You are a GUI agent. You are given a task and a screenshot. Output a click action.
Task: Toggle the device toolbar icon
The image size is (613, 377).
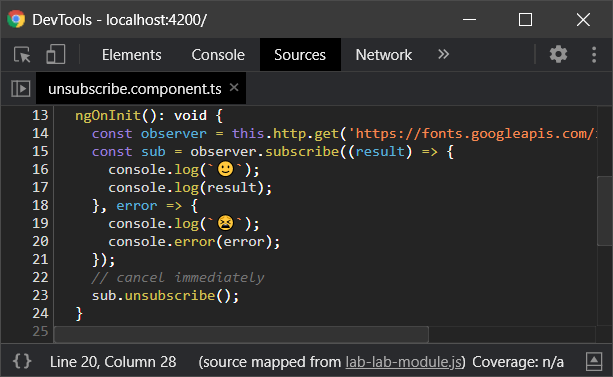[x=56, y=54]
